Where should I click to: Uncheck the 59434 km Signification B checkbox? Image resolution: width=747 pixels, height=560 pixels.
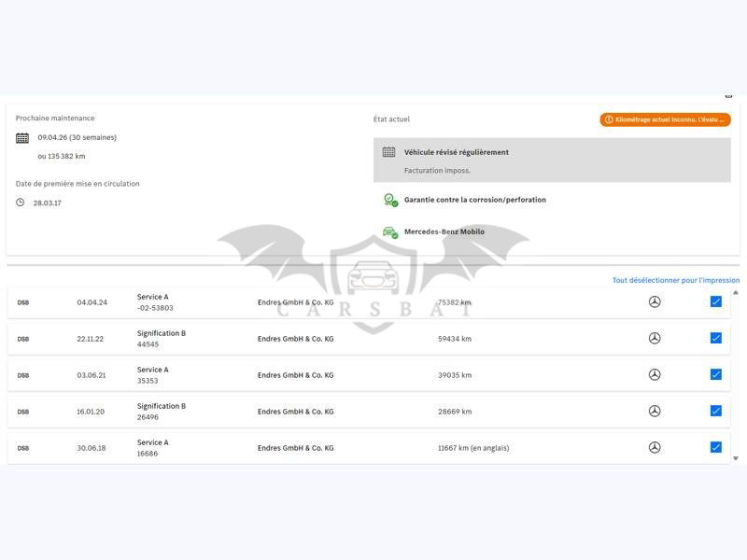point(716,338)
